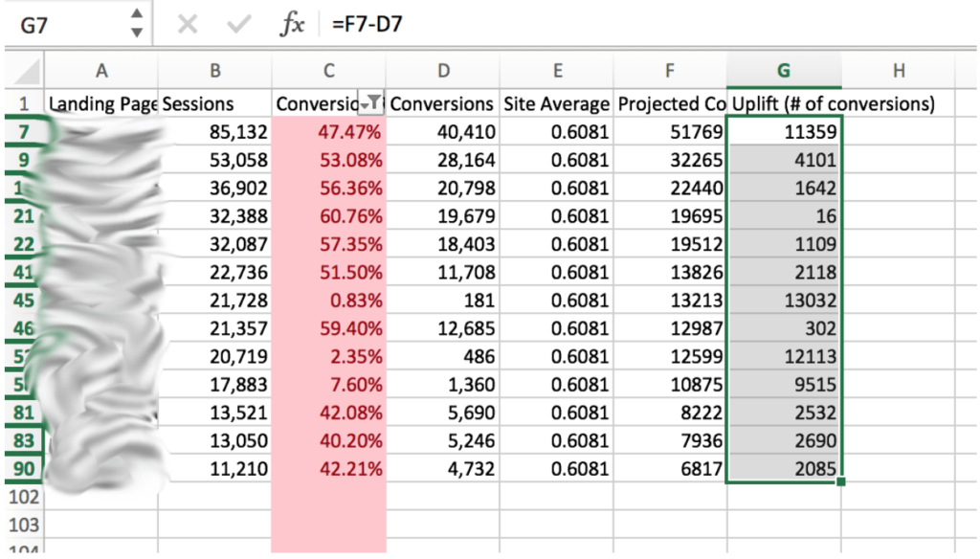Click the Projected Conversions cell 51769
Screen dimensions: 980x559
pos(670,133)
